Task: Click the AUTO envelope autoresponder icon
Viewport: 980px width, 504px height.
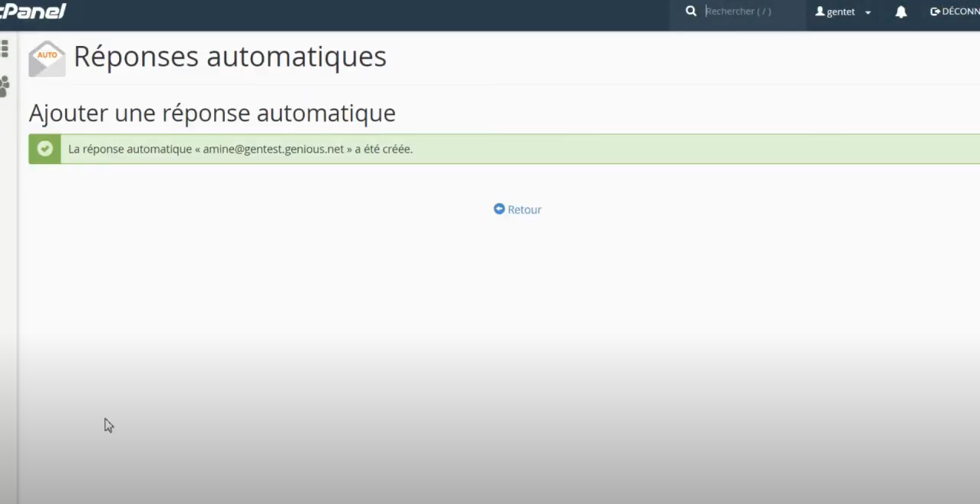Action: tap(47, 58)
